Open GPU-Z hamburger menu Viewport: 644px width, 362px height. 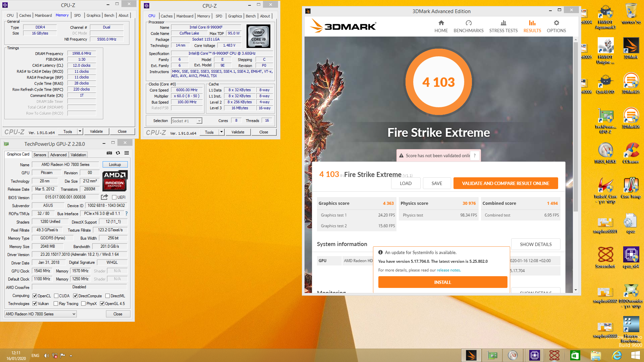point(126,153)
